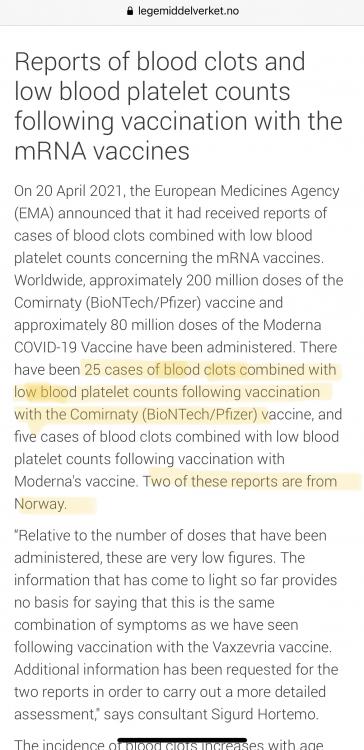Tap 'European Medicines Agency' in first paragraph
Viewport: 364px width, 750px height.
pyautogui.click(x=246, y=191)
